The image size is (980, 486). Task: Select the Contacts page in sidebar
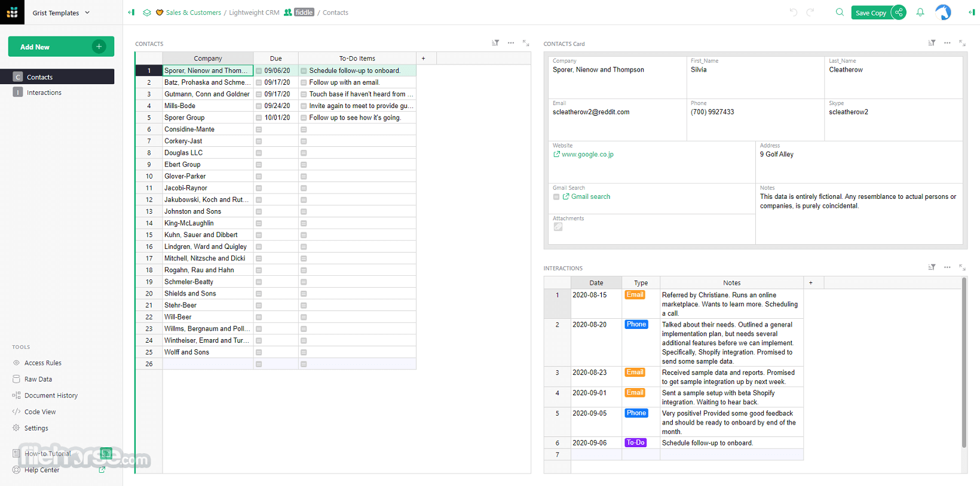pos(57,77)
